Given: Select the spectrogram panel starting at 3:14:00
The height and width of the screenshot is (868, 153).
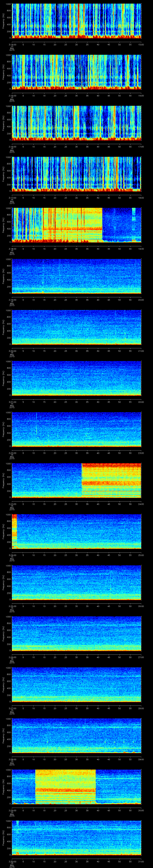Looking at the screenshot, I should (x=77, y=21).
